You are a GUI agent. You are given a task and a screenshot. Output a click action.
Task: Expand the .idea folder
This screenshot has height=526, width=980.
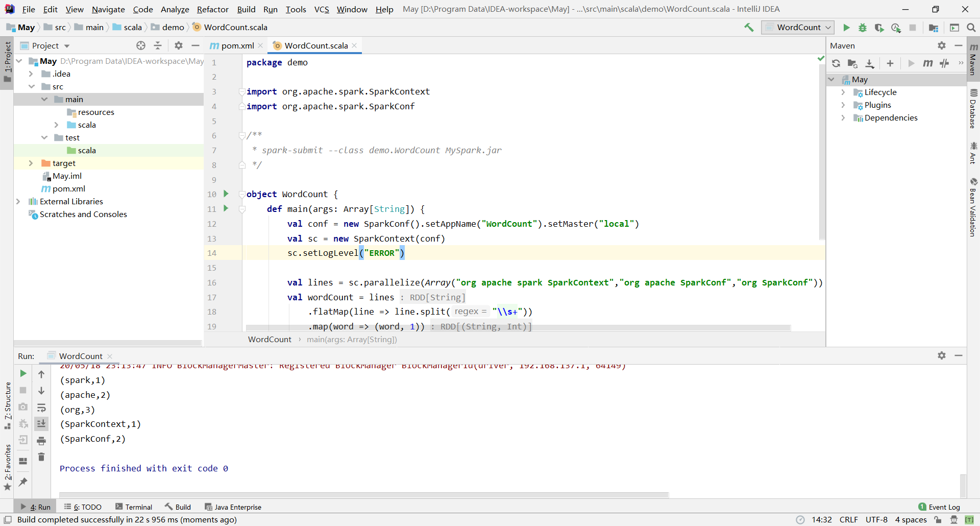[x=31, y=74]
